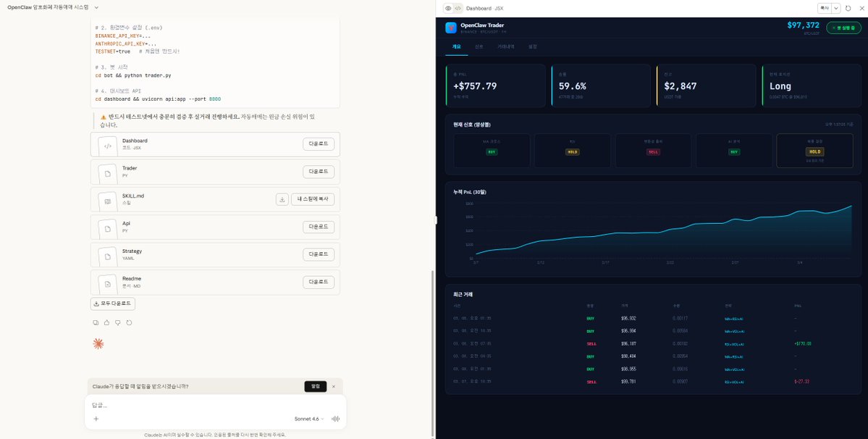The image size is (868, 439).
Task: Click the $98,404 trade price cell
Action: (x=628, y=356)
